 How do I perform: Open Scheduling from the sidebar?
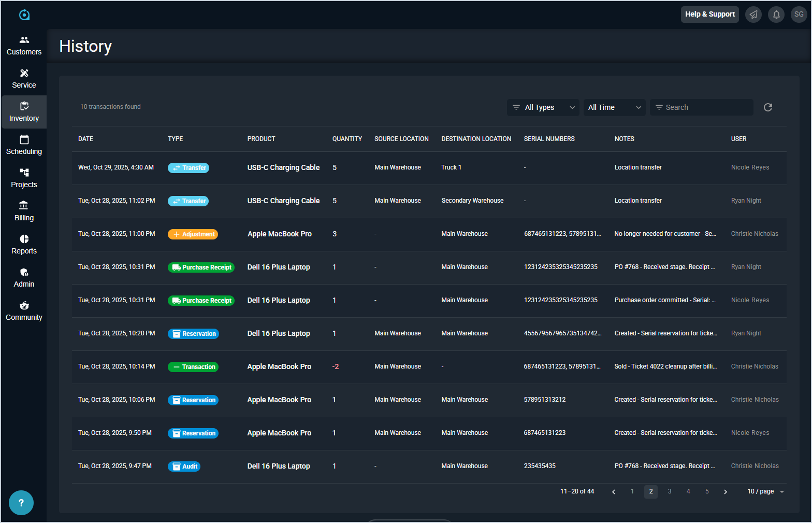[24, 145]
